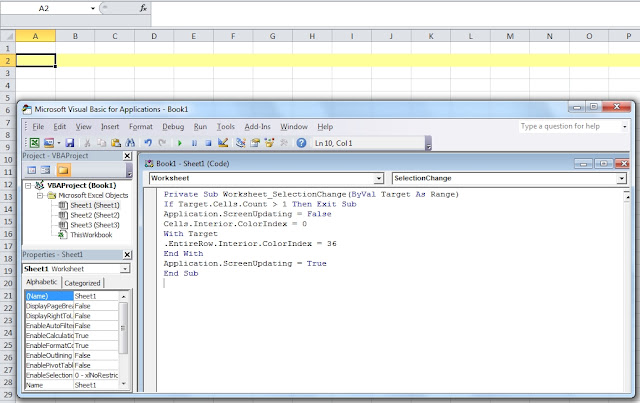This screenshot has width=640, height=403.
Task: Collapse the Microsoft Excel Objects folder
Action: point(40,196)
